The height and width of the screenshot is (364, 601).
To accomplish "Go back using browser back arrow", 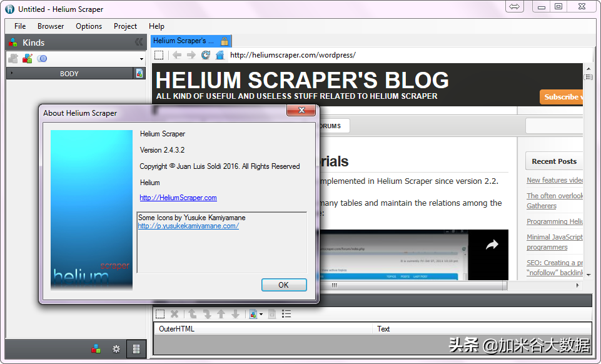I will coord(177,55).
